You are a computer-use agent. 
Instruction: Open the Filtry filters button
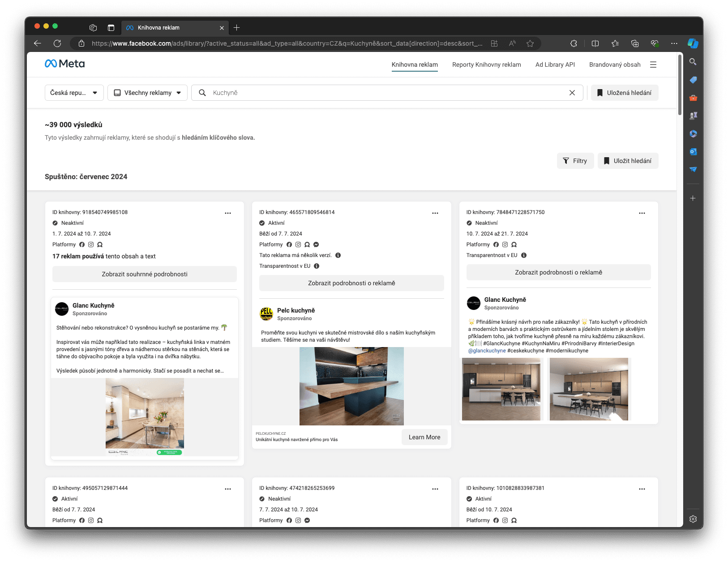[575, 161]
